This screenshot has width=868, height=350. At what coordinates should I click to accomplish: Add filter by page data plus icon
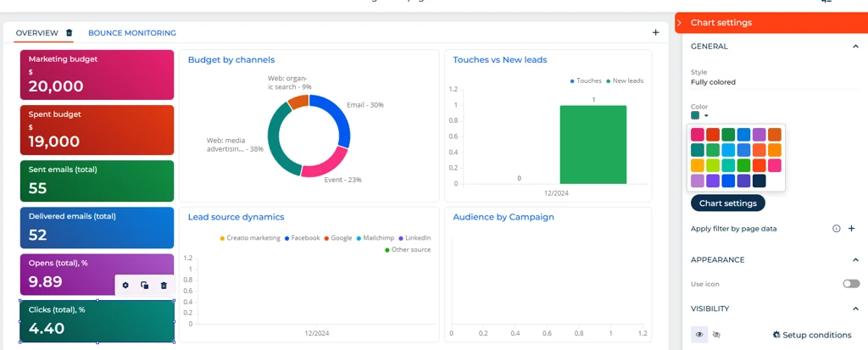tap(852, 229)
